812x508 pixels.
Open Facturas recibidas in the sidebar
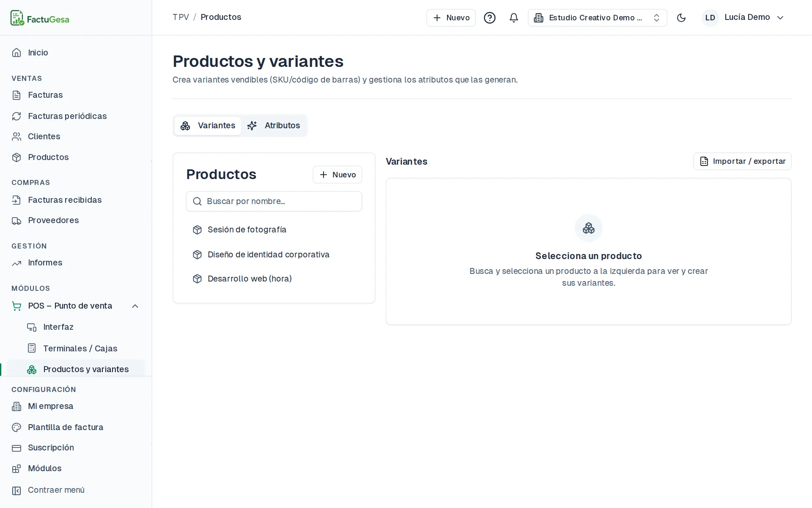[x=76, y=200]
